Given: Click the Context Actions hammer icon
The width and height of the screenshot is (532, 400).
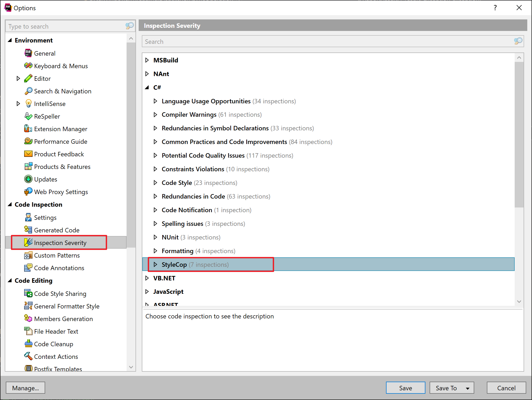Looking at the screenshot, I should point(28,356).
